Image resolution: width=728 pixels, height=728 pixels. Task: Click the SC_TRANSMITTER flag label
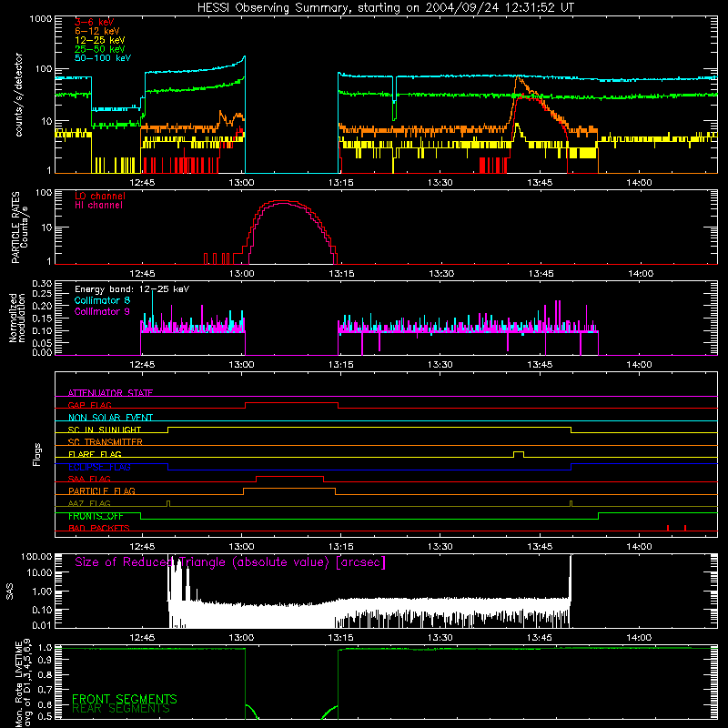coord(105,442)
